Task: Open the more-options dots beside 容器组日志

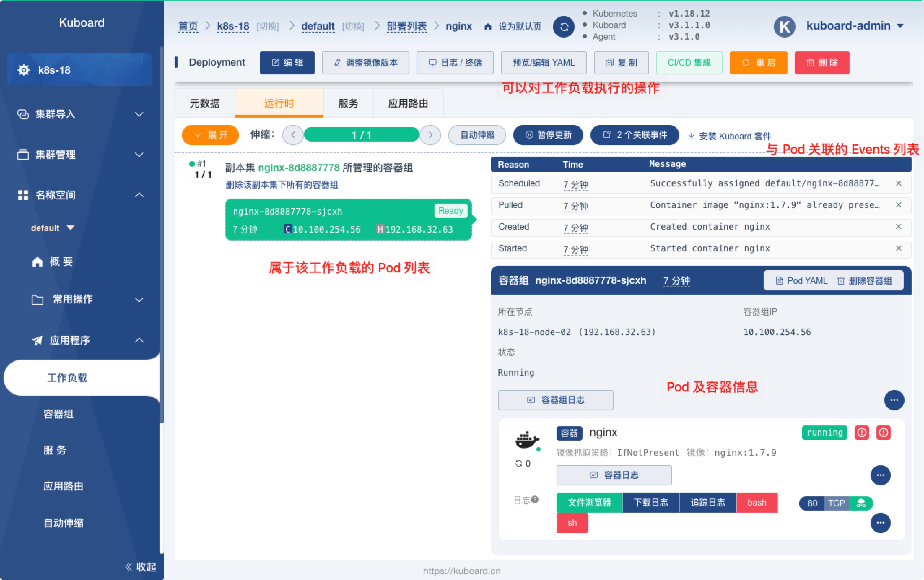Action: coord(894,400)
